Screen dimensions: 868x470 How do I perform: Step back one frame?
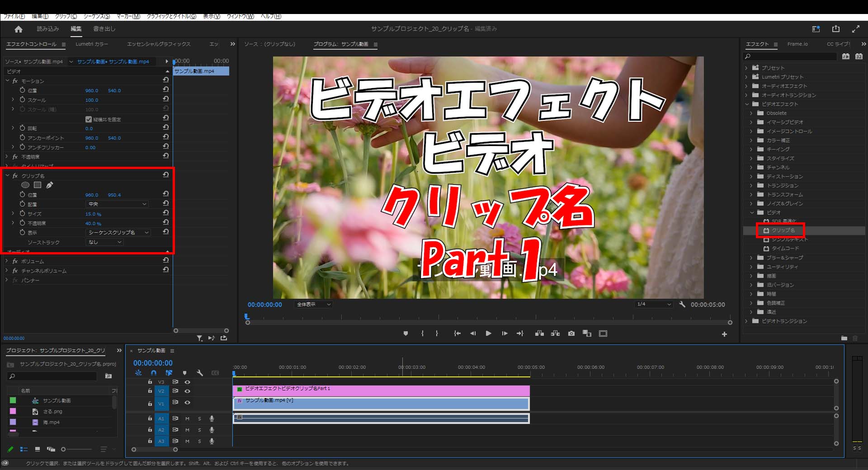tap(473, 334)
